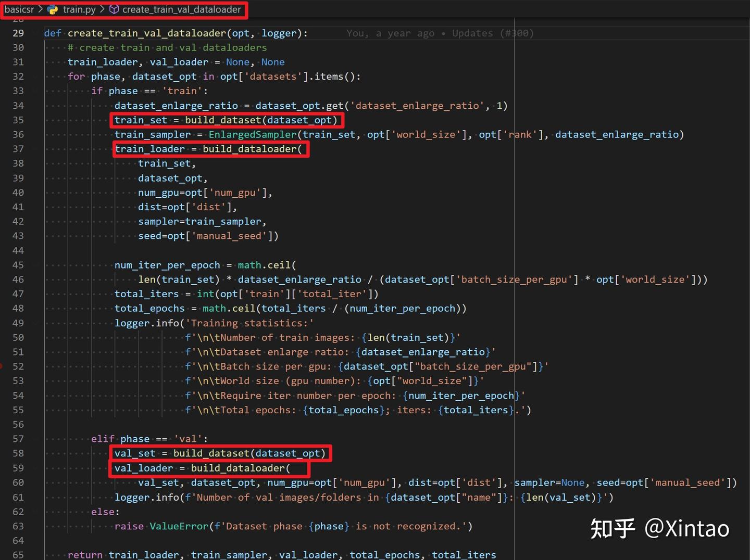Click the 'datasets' string on line 32
The image size is (750, 560).
pos(273,77)
